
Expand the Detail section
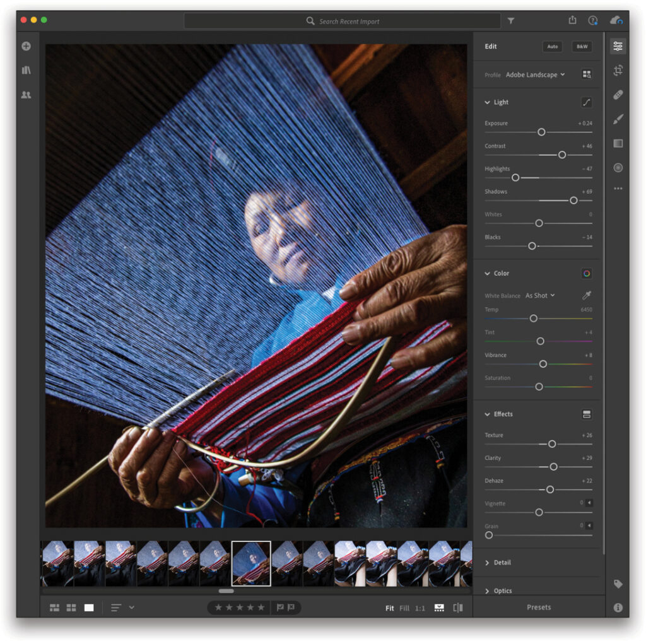[487, 563]
